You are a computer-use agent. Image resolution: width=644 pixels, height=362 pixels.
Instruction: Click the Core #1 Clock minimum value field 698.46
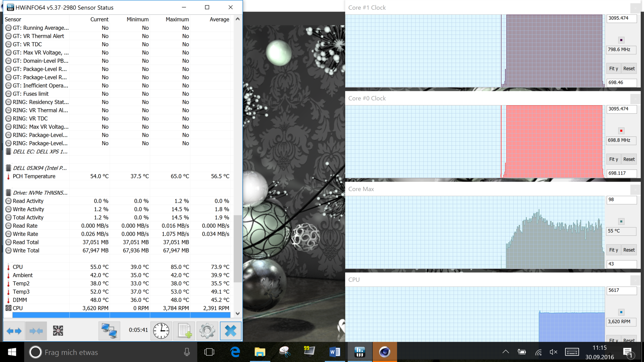click(622, 82)
